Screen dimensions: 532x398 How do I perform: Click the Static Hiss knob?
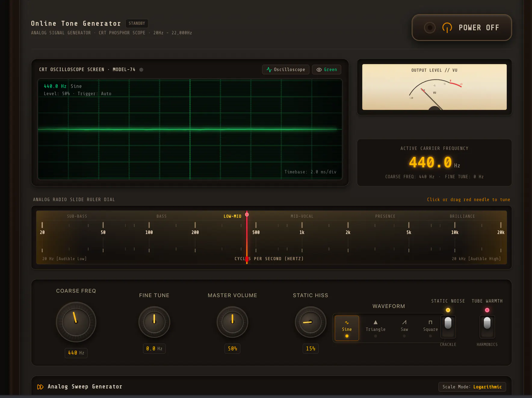click(311, 322)
